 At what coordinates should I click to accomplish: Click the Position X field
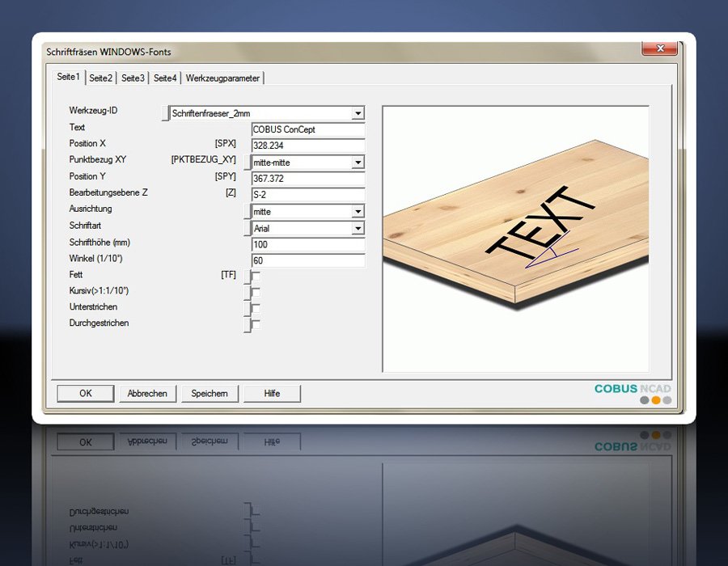pyautogui.click(x=308, y=146)
